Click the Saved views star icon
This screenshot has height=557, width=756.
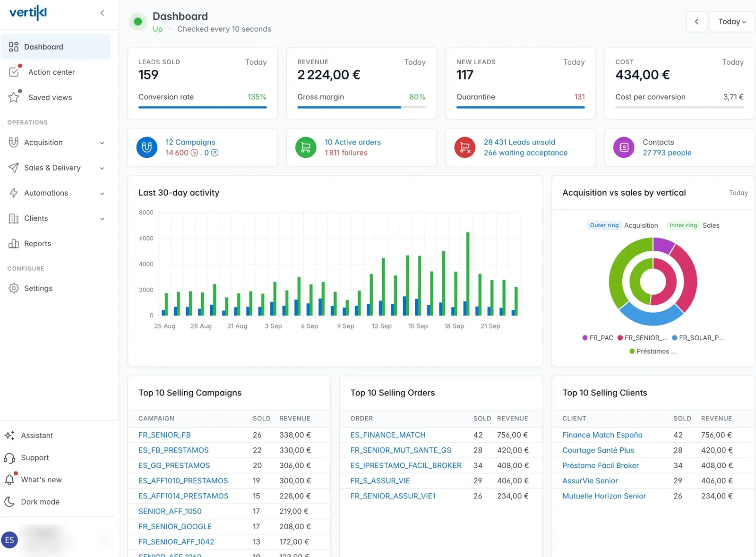coord(14,97)
